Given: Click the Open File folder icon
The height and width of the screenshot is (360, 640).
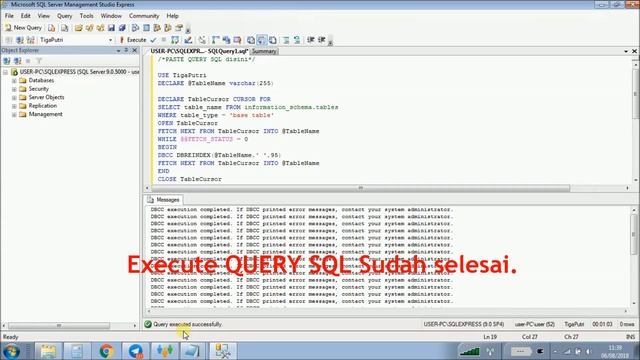Looking at the screenshot, I should point(78,28).
